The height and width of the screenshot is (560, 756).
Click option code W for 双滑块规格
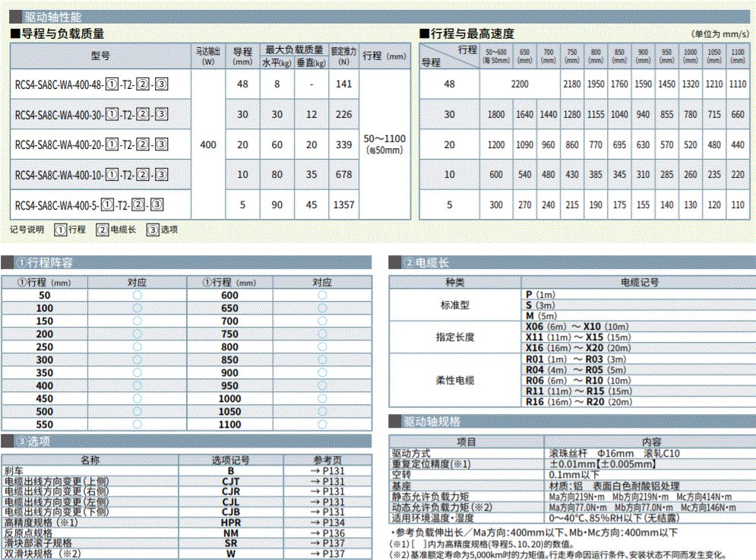[231, 554]
